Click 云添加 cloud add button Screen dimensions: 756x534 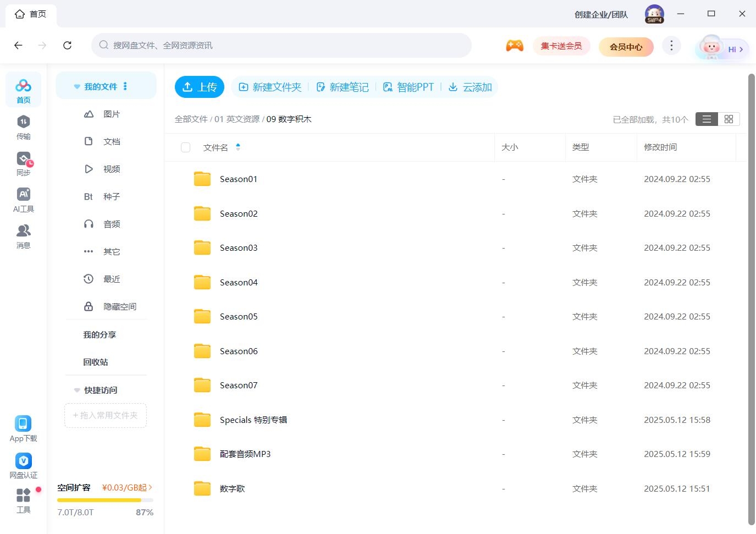pyautogui.click(x=470, y=87)
